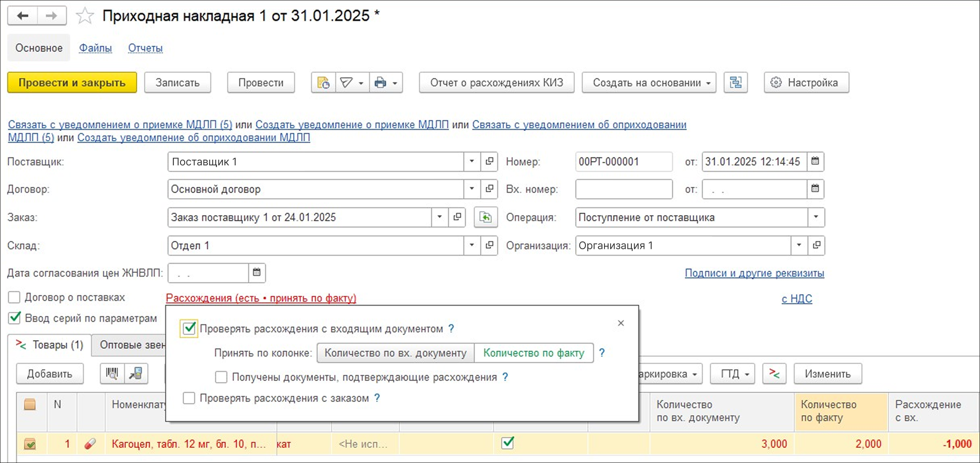980x463 pixels.
Task: Expand the Склад field dropdown
Action: point(471,245)
